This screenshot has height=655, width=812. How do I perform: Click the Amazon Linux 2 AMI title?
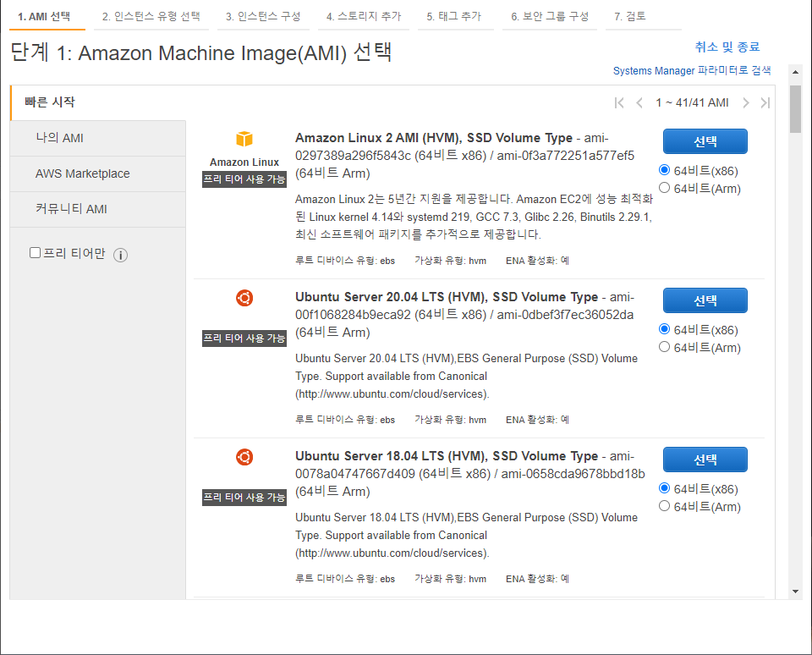[x=434, y=138]
